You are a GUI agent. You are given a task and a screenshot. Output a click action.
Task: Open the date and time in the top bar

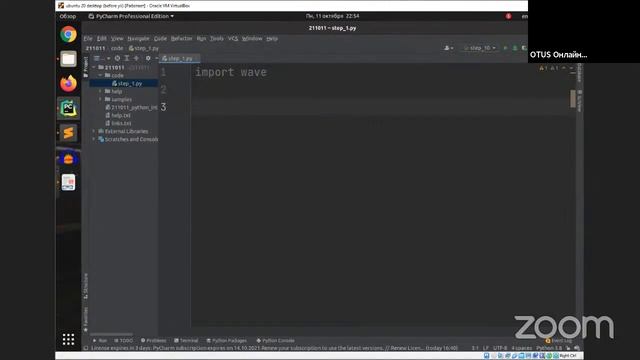point(332,16)
